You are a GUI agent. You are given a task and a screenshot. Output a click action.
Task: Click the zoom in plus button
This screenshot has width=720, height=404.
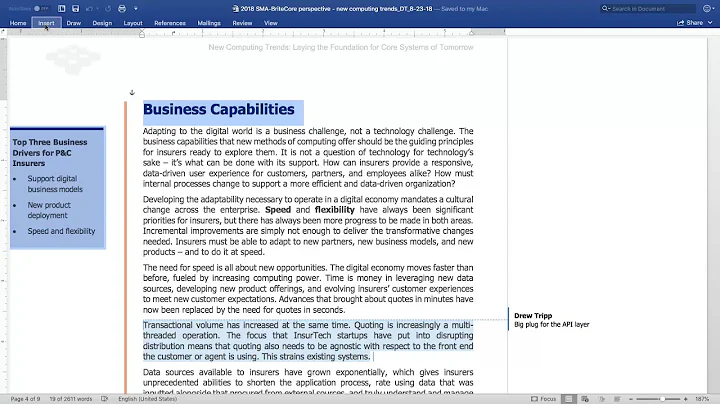(x=686, y=399)
